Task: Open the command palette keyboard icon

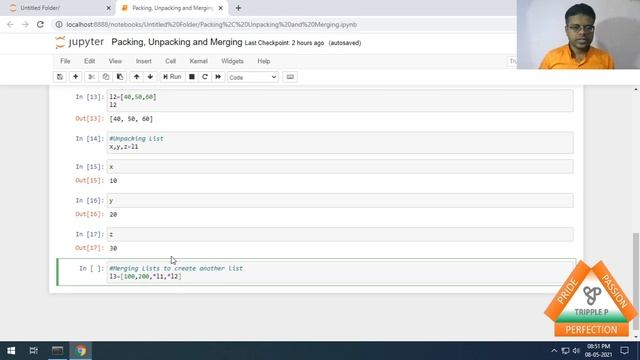Action: (290, 77)
